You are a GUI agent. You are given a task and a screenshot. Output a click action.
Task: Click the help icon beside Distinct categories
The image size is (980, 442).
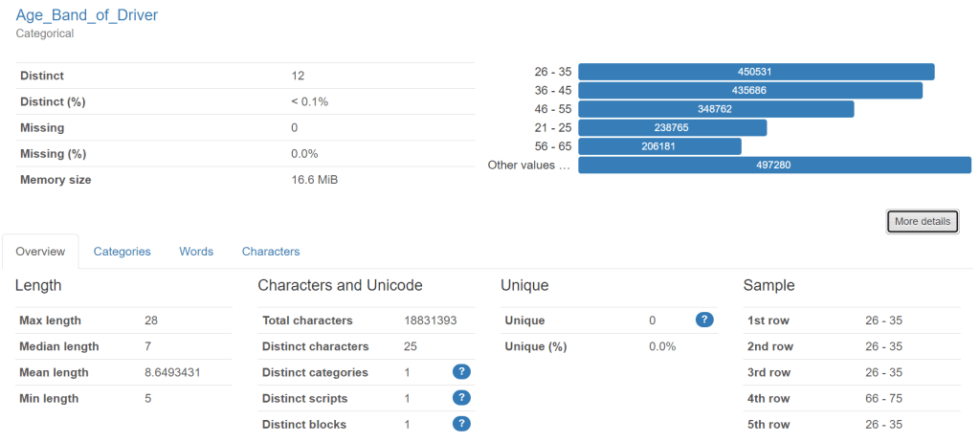pyautogui.click(x=461, y=372)
